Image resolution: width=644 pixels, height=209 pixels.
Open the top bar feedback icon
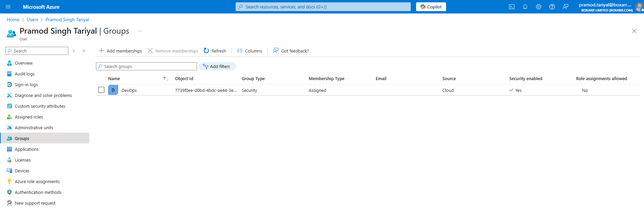566,7
